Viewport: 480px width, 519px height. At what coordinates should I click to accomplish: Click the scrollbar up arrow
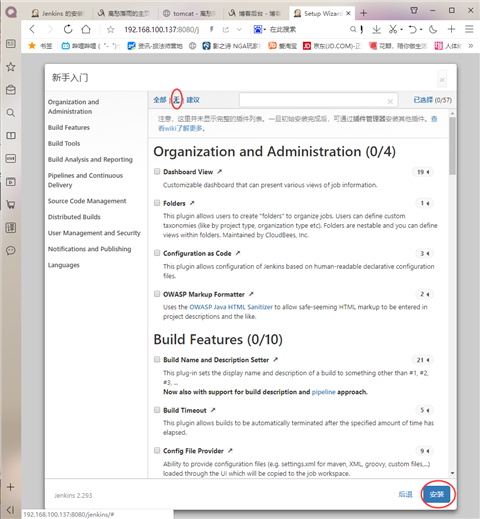(x=452, y=114)
